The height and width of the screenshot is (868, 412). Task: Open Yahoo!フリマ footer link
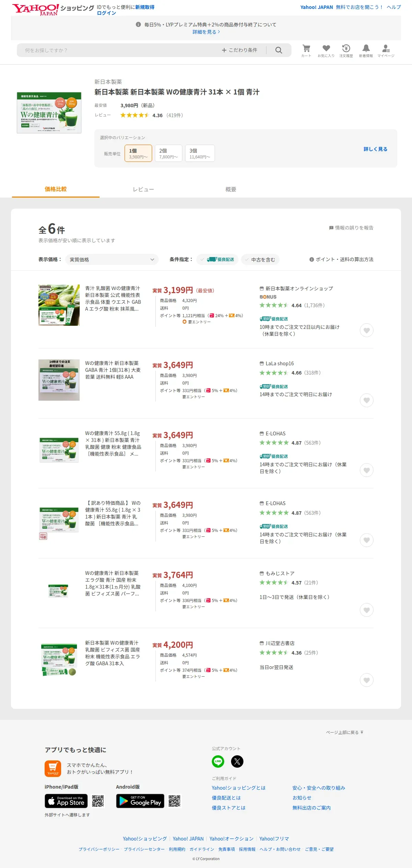pos(274,839)
